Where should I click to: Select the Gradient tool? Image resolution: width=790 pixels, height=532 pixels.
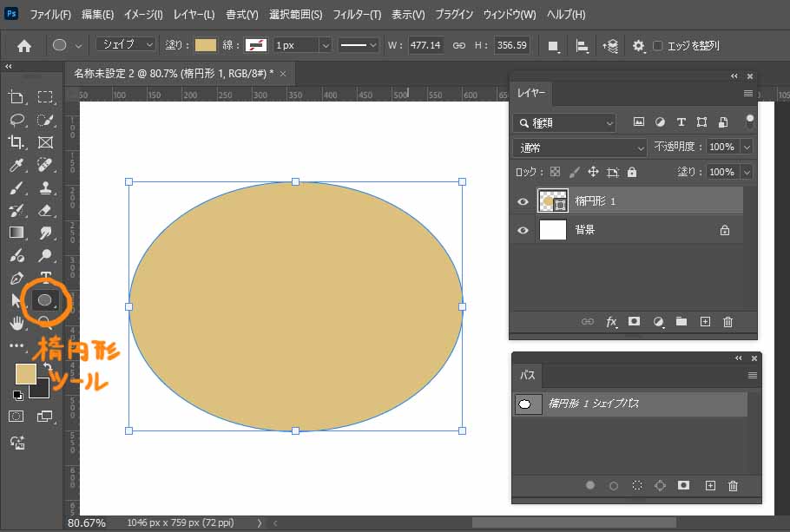16,233
